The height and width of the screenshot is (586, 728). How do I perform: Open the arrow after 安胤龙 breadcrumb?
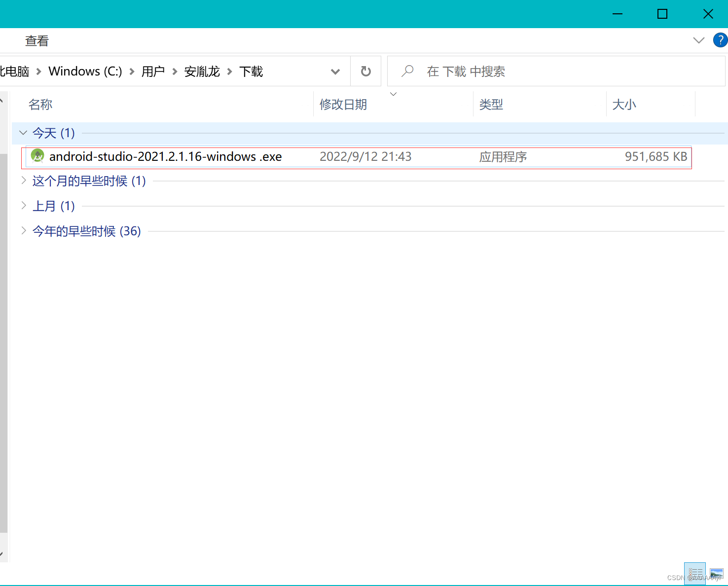click(229, 72)
